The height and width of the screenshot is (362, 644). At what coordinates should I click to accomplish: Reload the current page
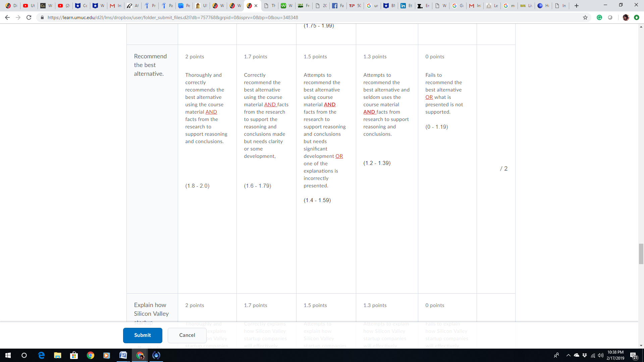29,17
